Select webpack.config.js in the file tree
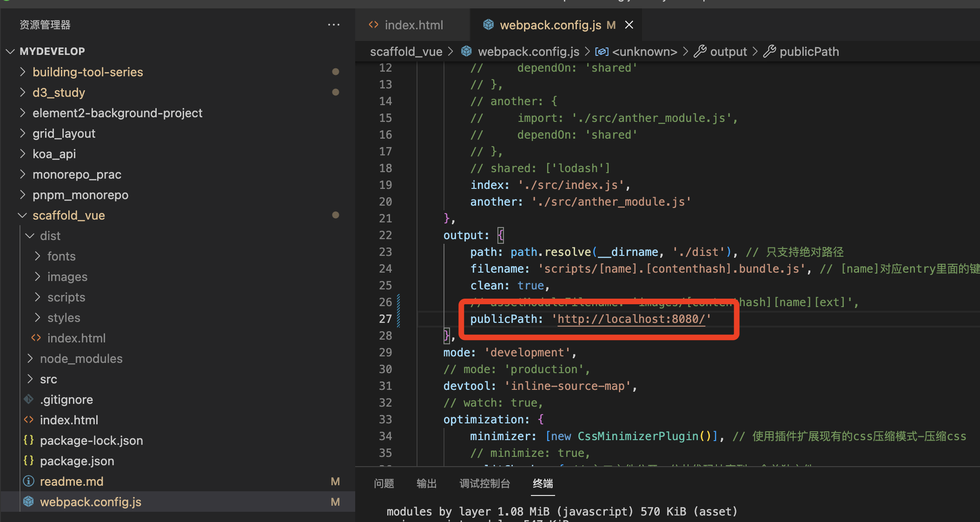980x522 pixels. click(91, 502)
